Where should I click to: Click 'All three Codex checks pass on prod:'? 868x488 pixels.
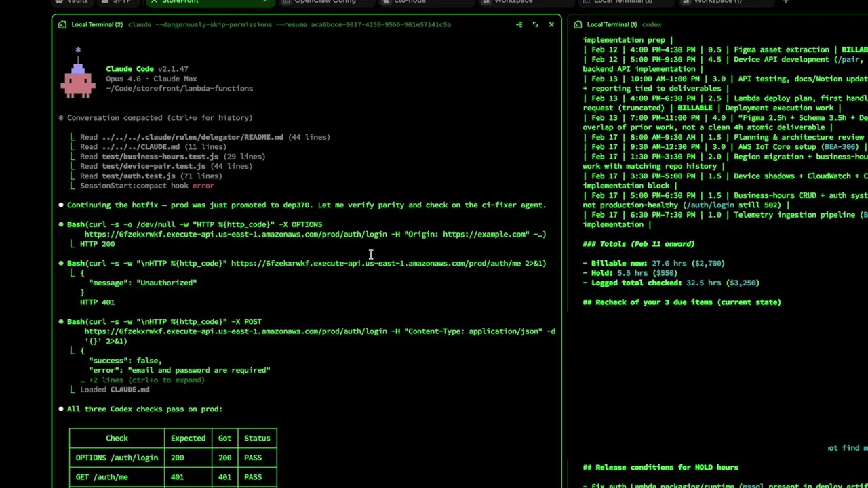pyautogui.click(x=144, y=409)
